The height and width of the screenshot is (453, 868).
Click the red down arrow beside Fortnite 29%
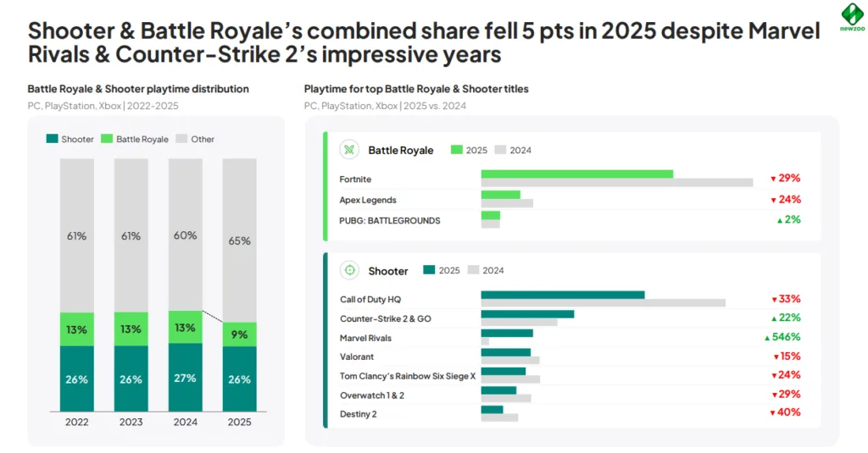(773, 179)
